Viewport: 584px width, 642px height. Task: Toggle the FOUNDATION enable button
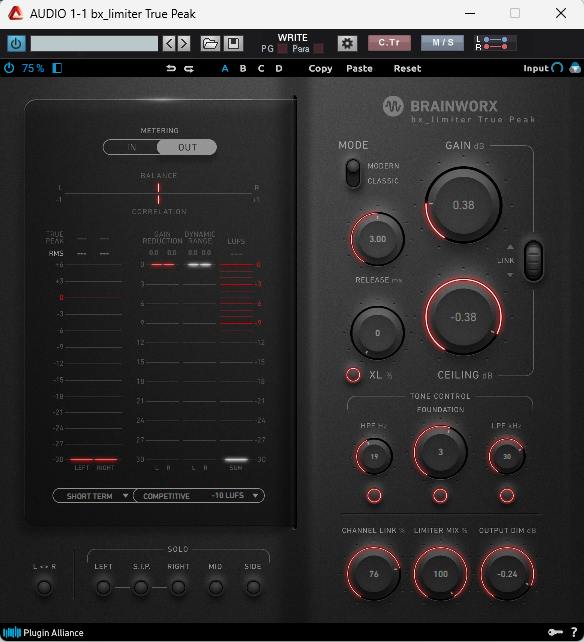pos(440,495)
